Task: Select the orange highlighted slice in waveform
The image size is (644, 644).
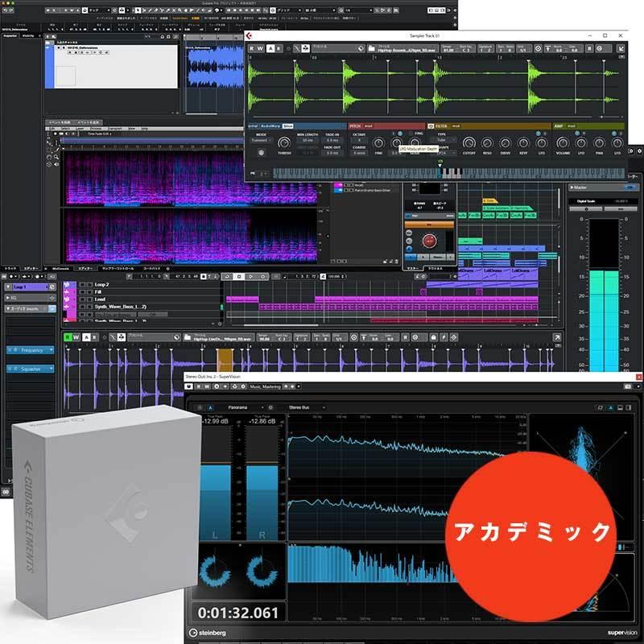Action: [225, 360]
